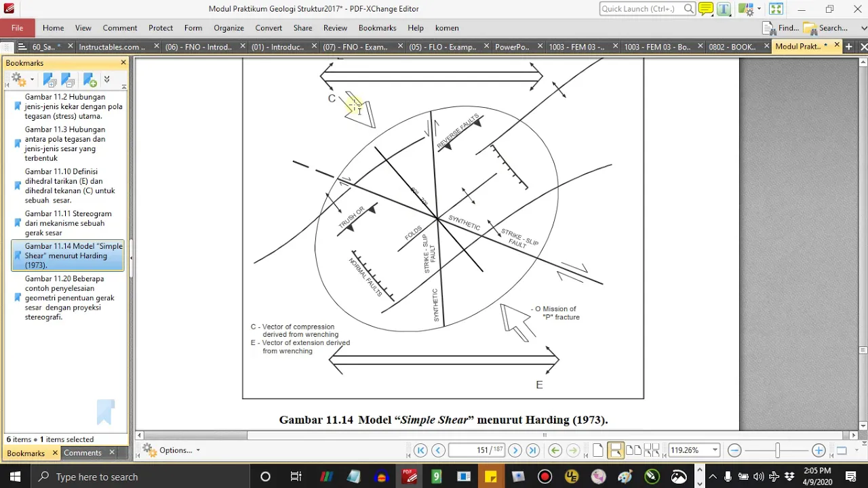Image resolution: width=868 pixels, height=488 pixels.
Task: Go to the first page
Action: 420,450
